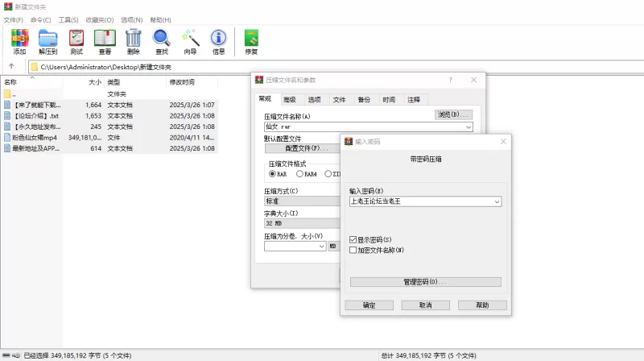Expand the 压缩文件名称 (archive name) dropdown arrow
This screenshot has width=644, height=361.
(469, 127)
